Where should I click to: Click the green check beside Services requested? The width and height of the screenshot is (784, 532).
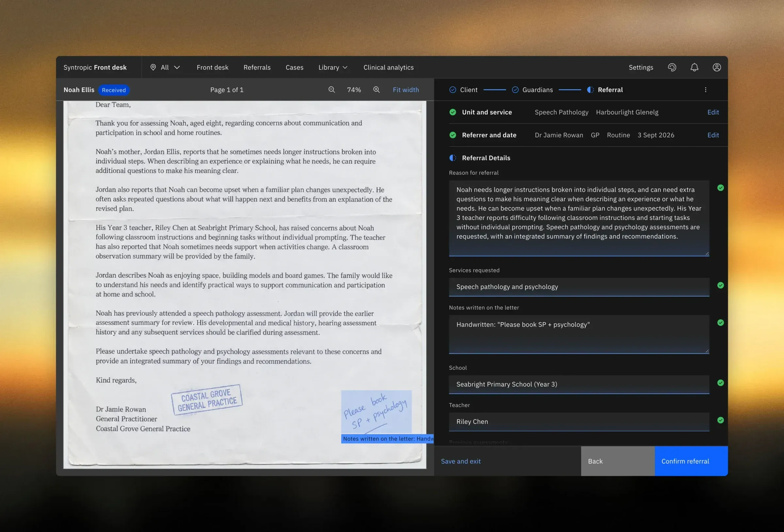click(x=721, y=285)
